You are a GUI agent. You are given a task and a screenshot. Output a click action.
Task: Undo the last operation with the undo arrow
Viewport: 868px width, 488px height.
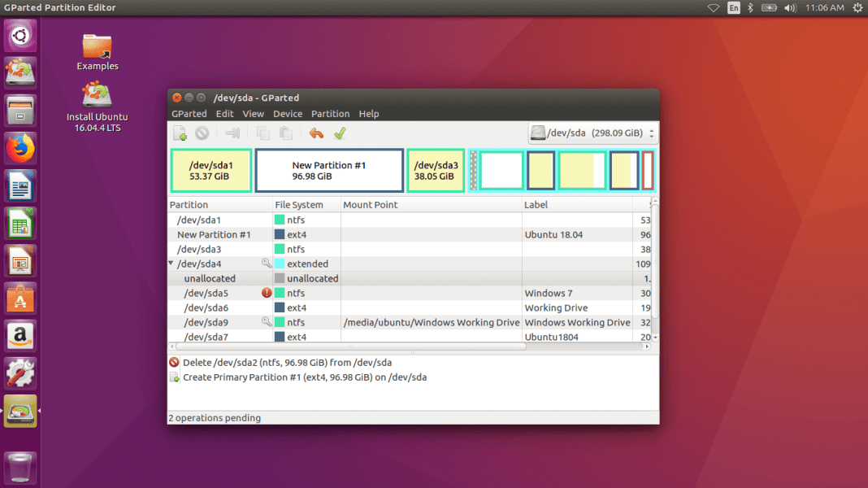coord(317,133)
